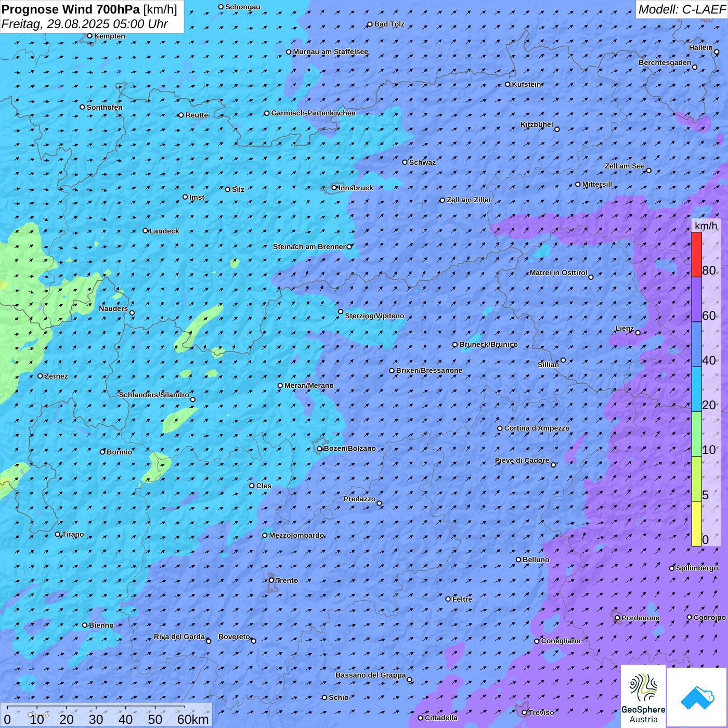Click the Cles city label
The height and width of the screenshot is (728, 728).
tap(264, 486)
